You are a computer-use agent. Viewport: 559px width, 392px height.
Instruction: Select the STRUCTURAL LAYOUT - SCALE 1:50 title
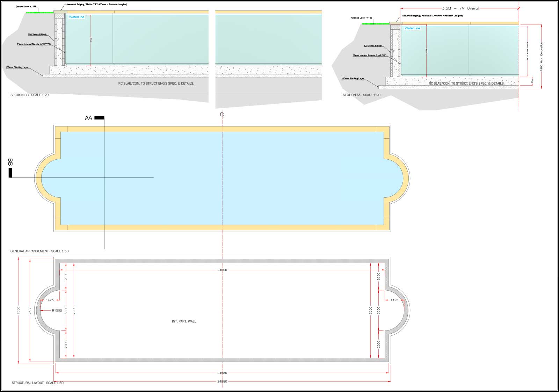click(x=37, y=383)
